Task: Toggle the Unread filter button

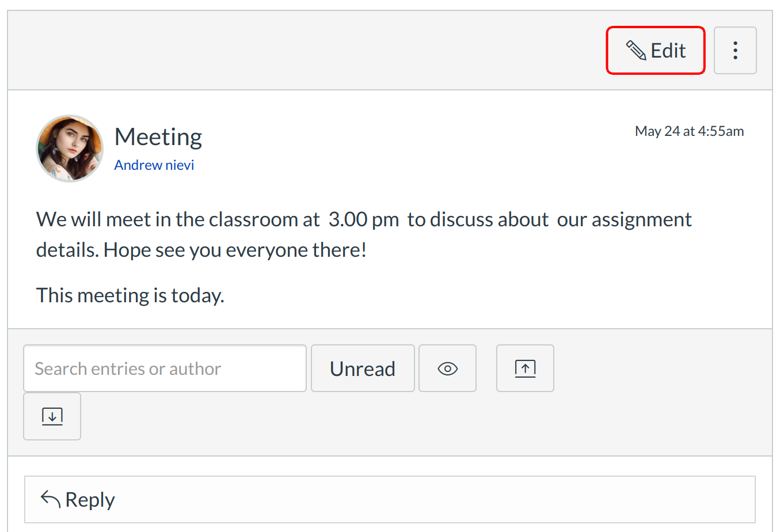Action: point(363,368)
